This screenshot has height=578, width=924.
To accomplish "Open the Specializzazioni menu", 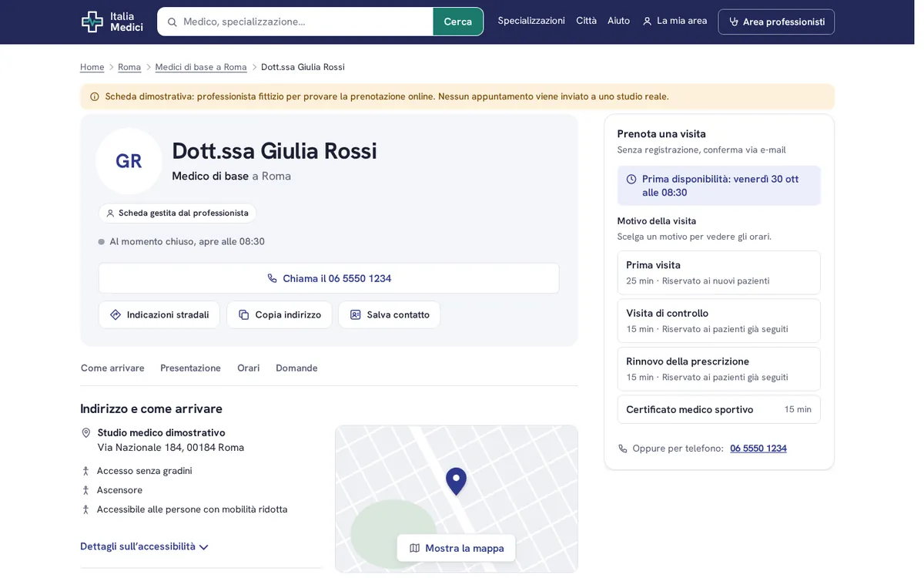I will [531, 21].
